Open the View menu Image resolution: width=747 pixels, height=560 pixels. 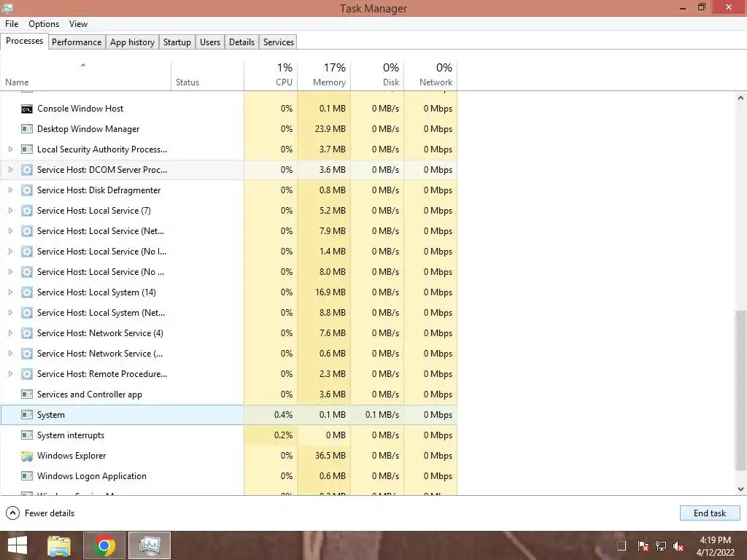point(78,24)
